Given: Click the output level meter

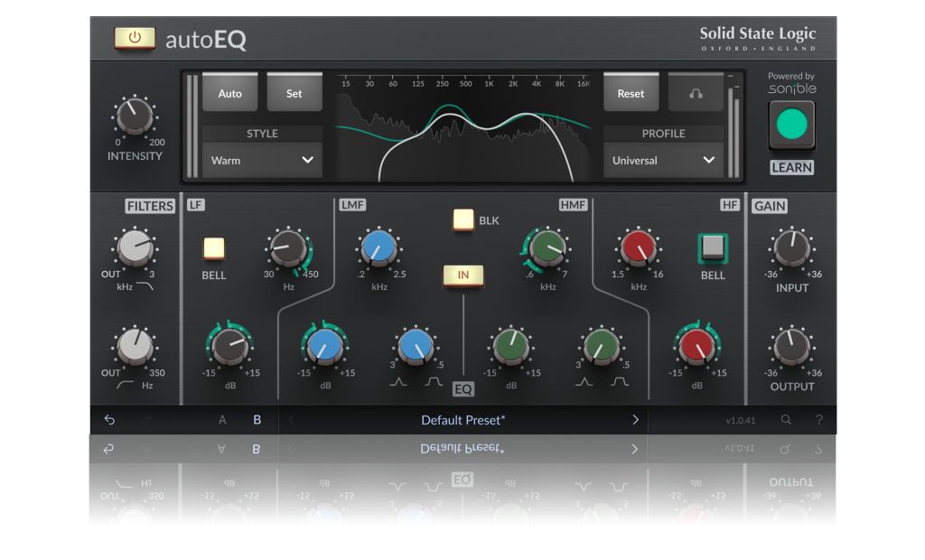Looking at the screenshot, I should click(733, 126).
